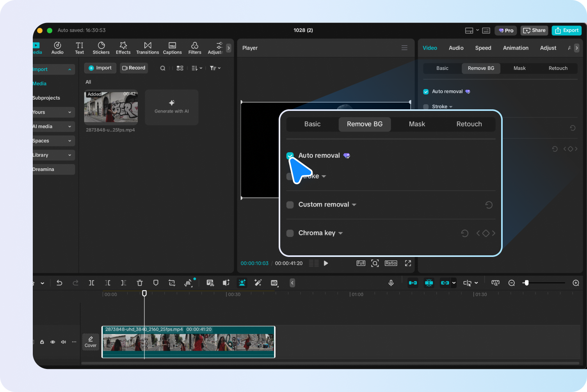Click the Export button

click(566, 30)
